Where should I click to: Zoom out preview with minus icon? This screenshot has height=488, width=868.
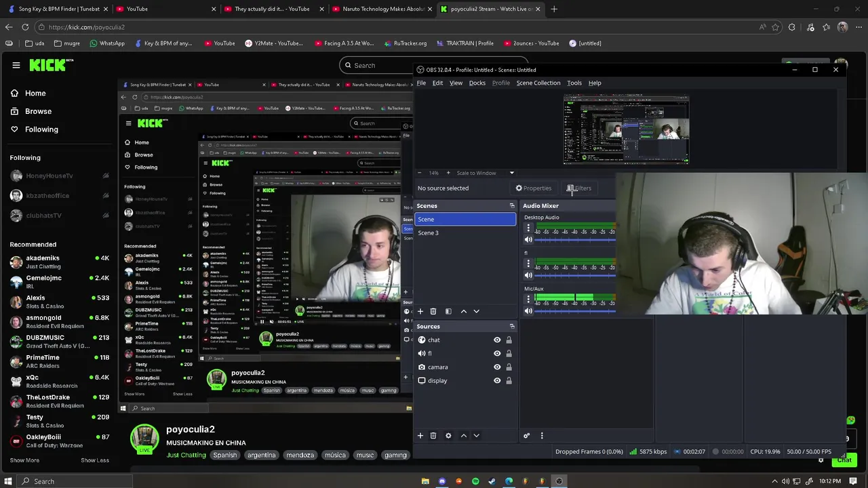tap(419, 173)
